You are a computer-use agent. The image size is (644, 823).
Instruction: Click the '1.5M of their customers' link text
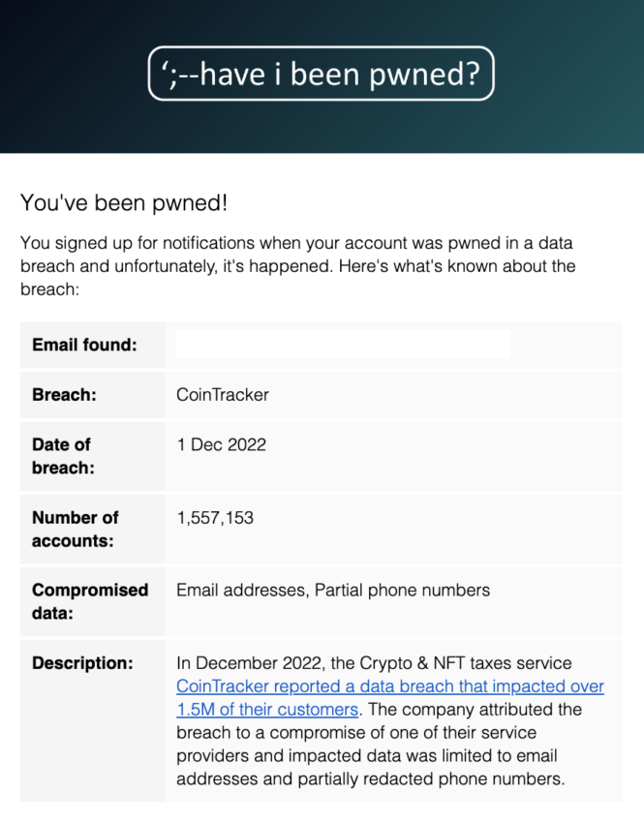pyautogui.click(x=267, y=710)
